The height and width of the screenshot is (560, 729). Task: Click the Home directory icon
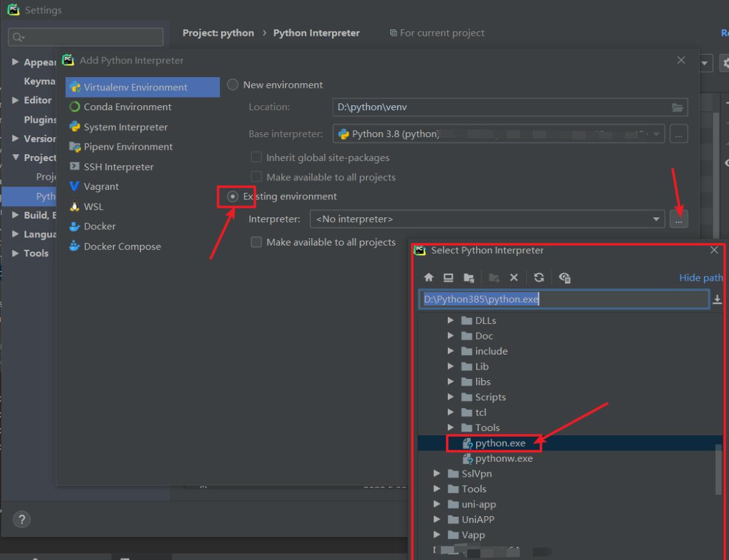click(x=429, y=277)
